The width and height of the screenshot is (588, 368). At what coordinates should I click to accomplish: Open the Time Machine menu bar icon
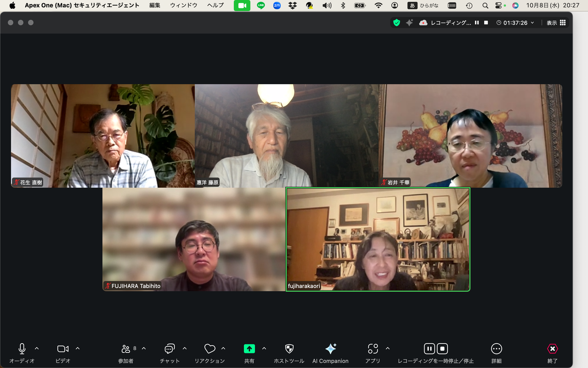point(469,6)
